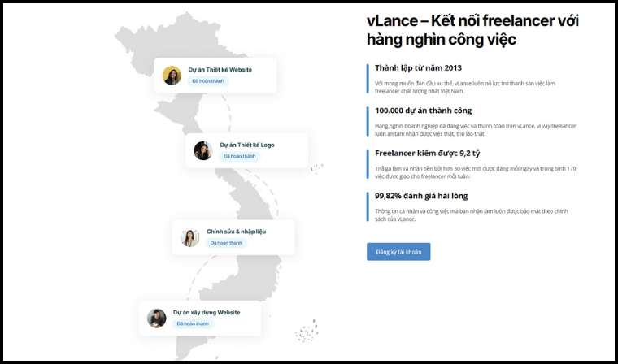This screenshot has width=618, height=364.
Task: Click paragraph starting Thả ga làm và nhận tiền
Action: click(x=476, y=172)
